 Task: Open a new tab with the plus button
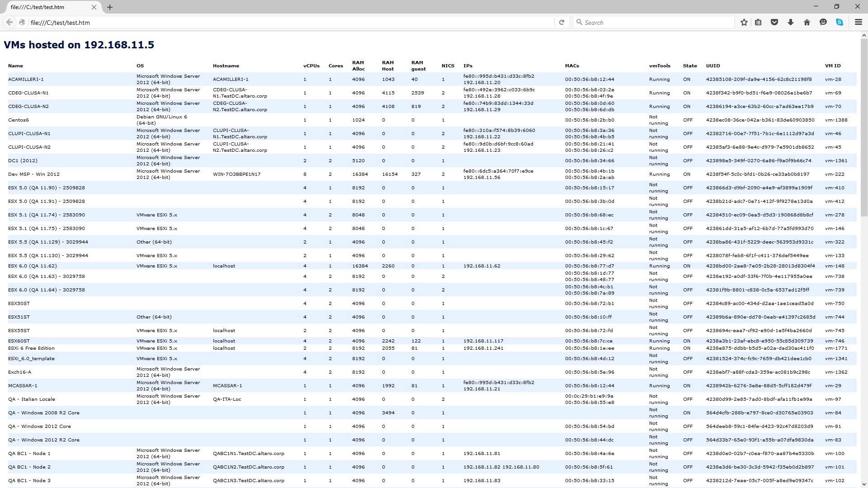tap(110, 7)
